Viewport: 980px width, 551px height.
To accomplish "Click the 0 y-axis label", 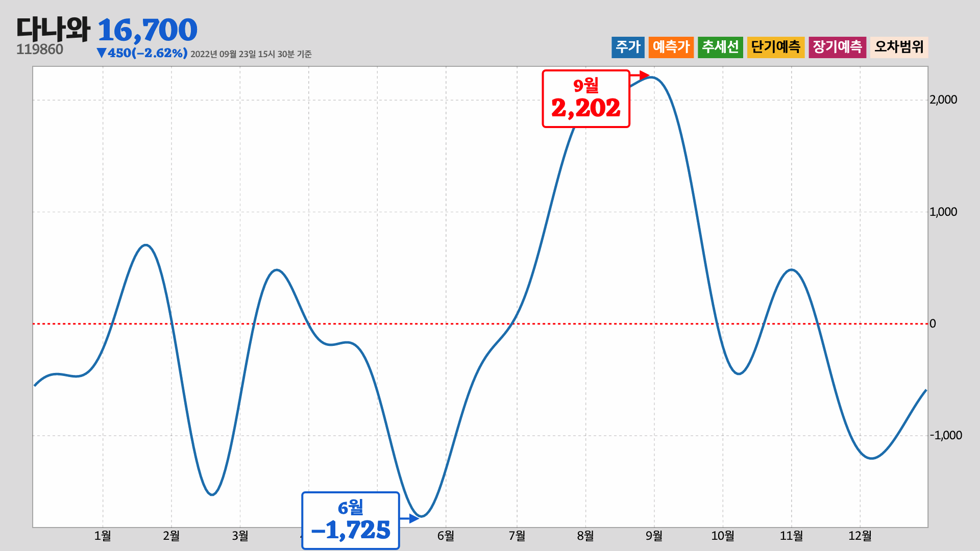I will tap(933, 323).
